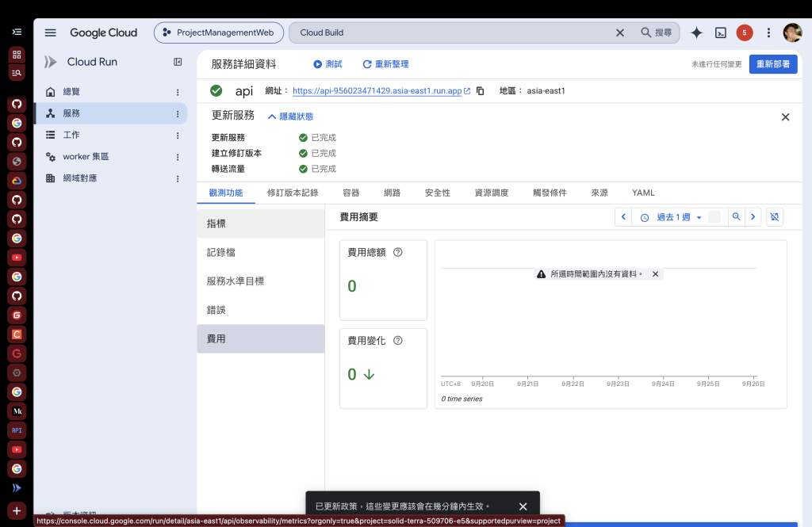Open the user account avatar
Viewport: 812px width, 527px height.
click(x=792, y=32)
